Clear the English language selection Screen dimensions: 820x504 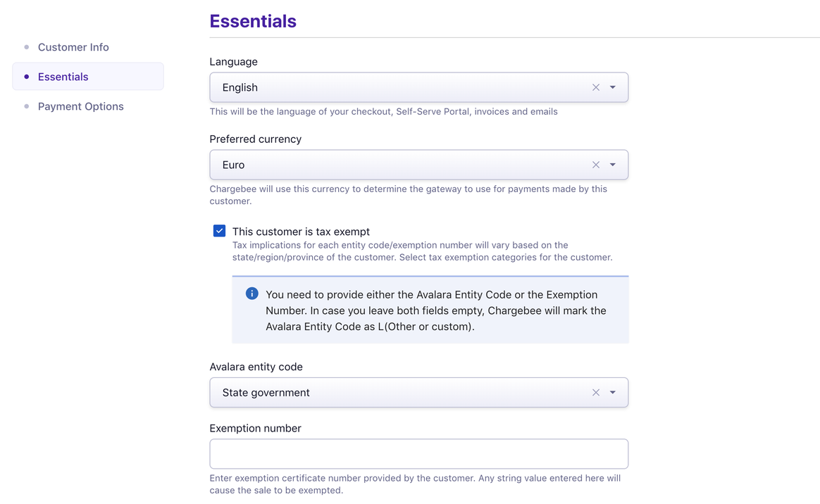point(596,87)
